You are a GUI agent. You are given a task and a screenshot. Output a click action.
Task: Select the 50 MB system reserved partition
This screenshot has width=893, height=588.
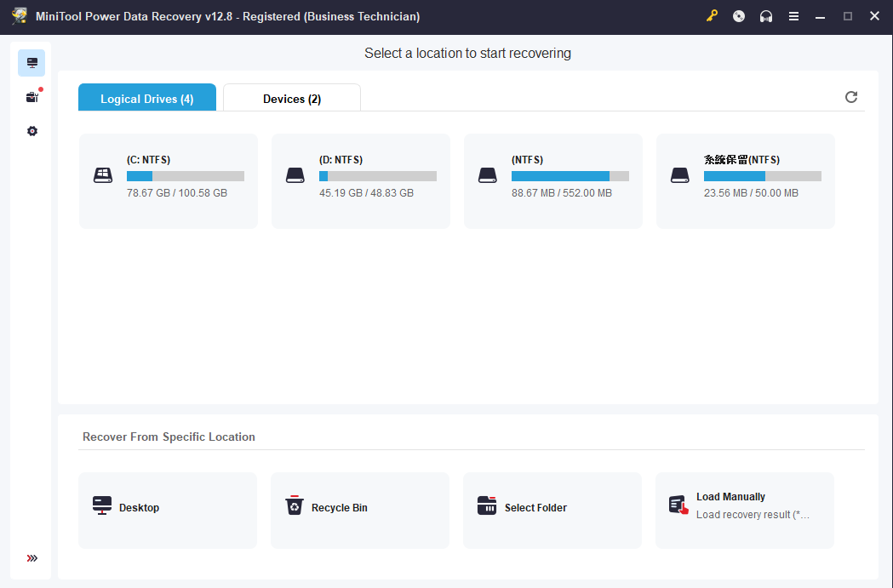point(746,180)
